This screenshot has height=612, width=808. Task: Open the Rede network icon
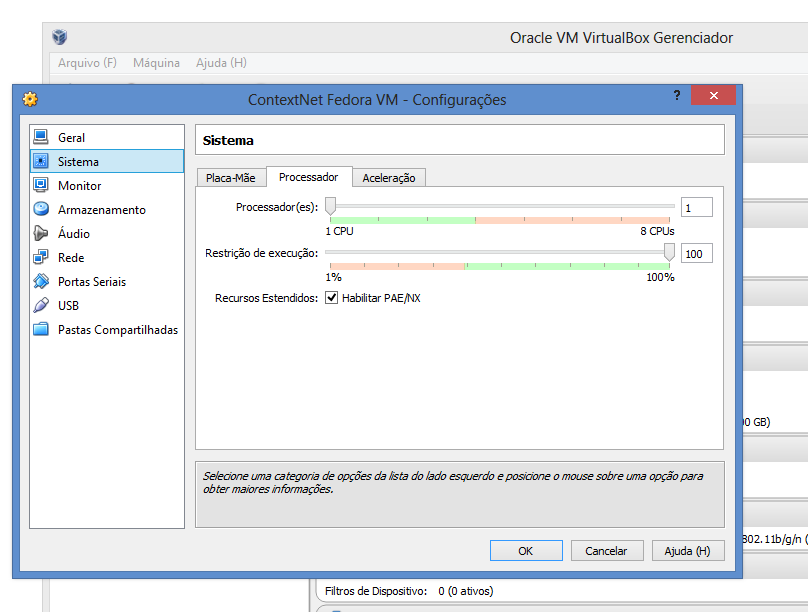pyautogui.click(x=41, y=257)
